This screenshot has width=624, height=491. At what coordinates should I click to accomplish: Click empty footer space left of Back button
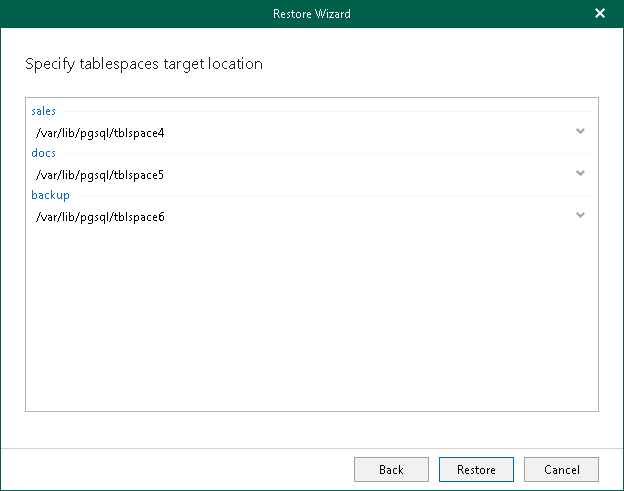pyautogui.click(x=180, y=469)
